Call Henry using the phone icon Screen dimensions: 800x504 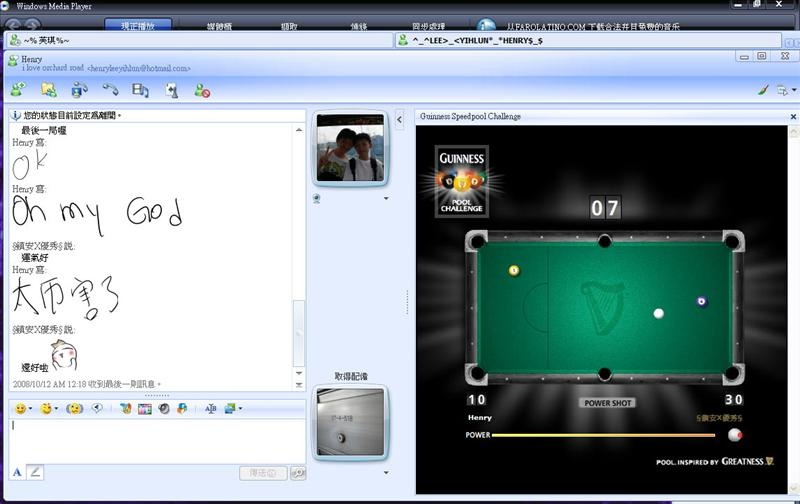click(110, 90)
